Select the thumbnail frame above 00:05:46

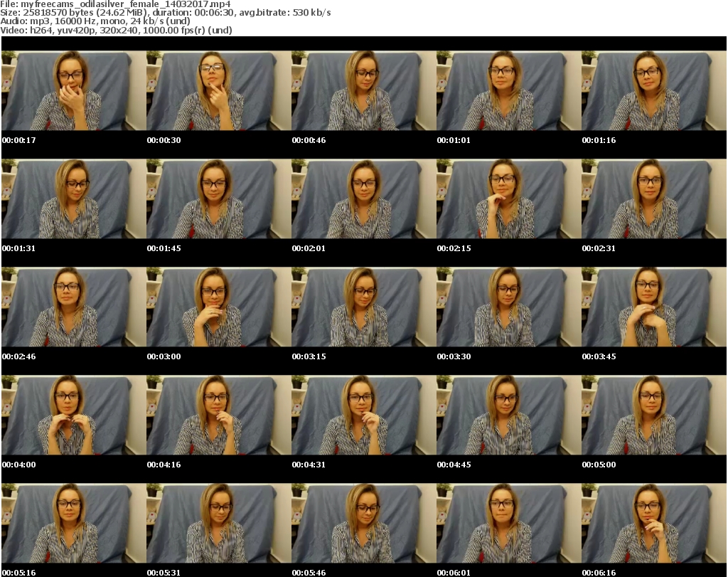tap(363, 523)
